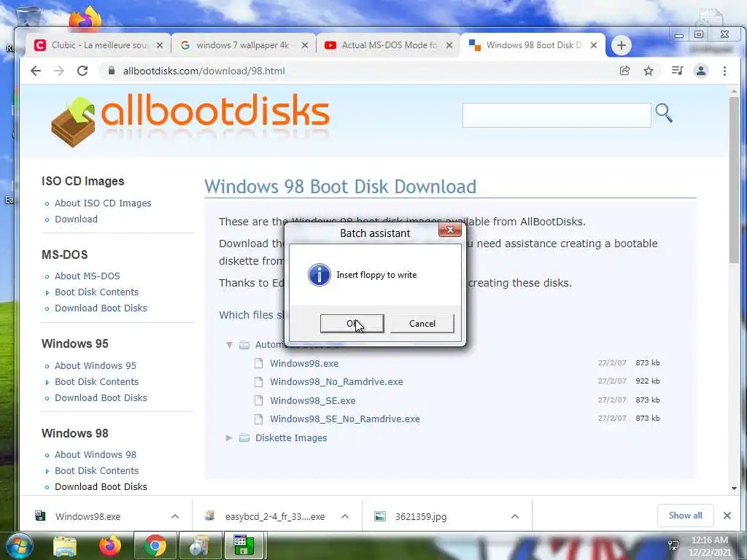Cancel the Batch assistant dialog
The height and width of the screenshot is (560, 747).
[422, 323]
